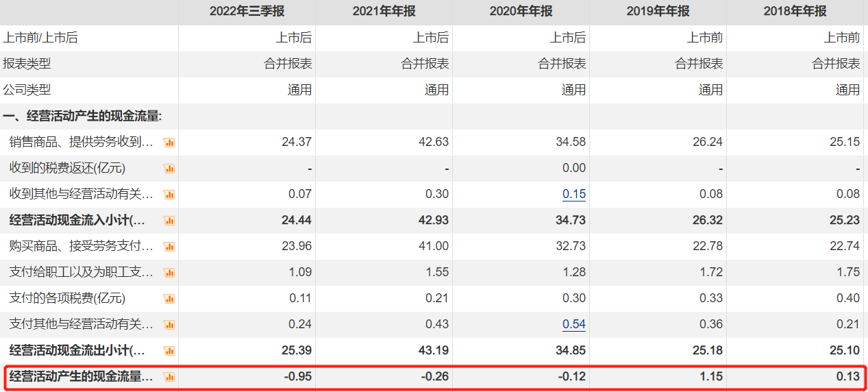Click chart icon for 经营活动现金流入小计 row
Image resolution: width=868 pixels, height=392 pixels.
pos(169,221)
